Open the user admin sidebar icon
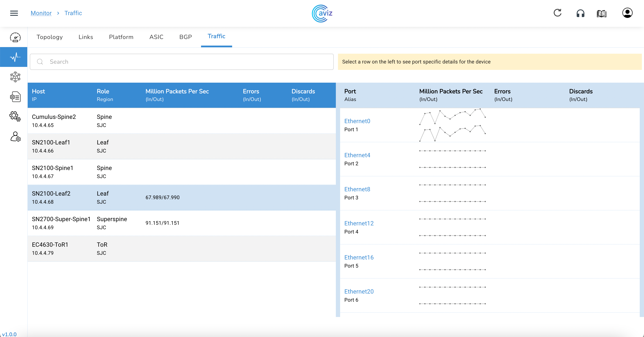Viewport: 644px width, 337px height. [15, 137]
